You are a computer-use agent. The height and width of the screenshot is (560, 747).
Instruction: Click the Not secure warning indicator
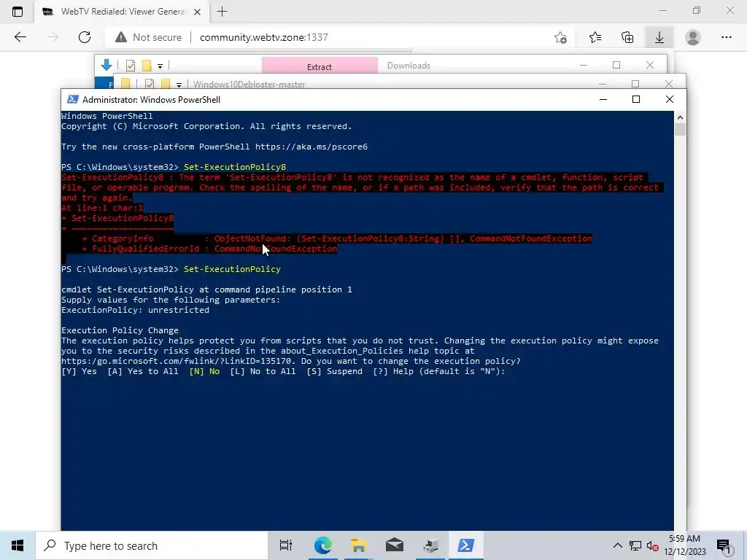click(149, 37)
